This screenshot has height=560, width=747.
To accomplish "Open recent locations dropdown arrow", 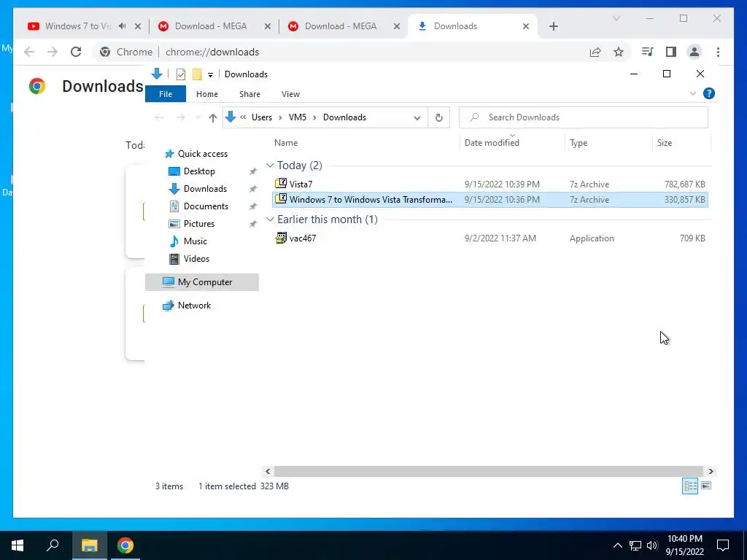I will [198, 117].
